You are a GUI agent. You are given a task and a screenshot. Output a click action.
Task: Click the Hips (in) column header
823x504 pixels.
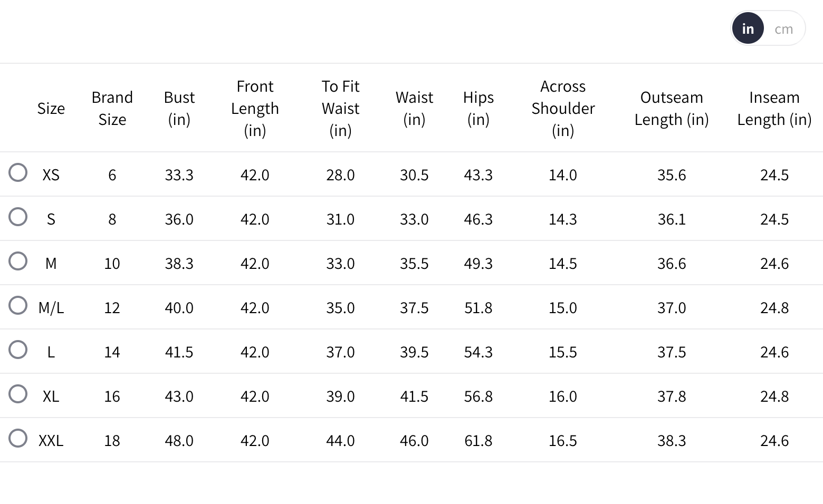479,109
